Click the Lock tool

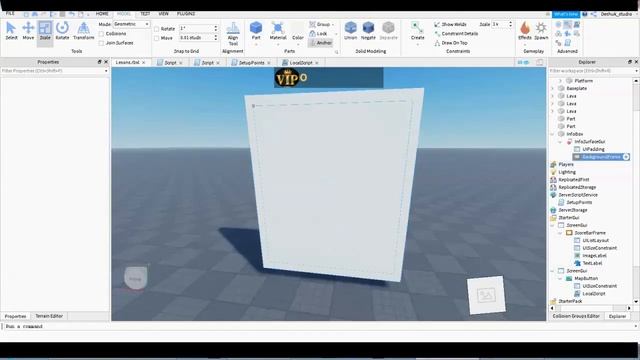click(x=318, y=33)
